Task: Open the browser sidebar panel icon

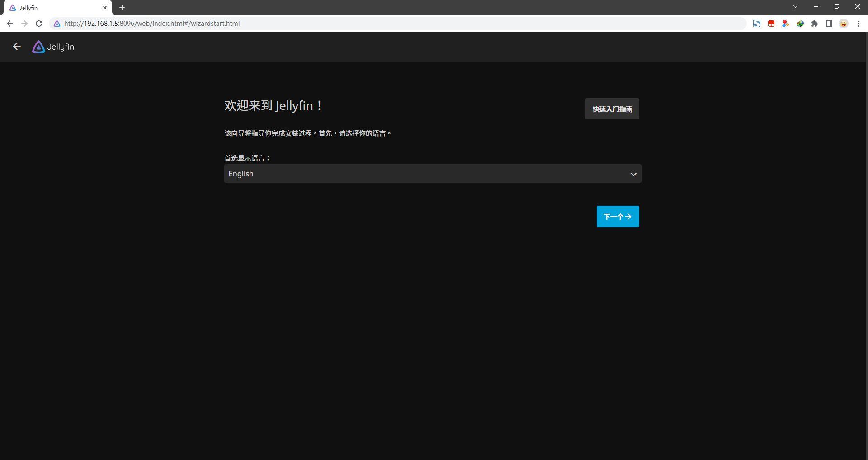Action: (x=829, y=24)
